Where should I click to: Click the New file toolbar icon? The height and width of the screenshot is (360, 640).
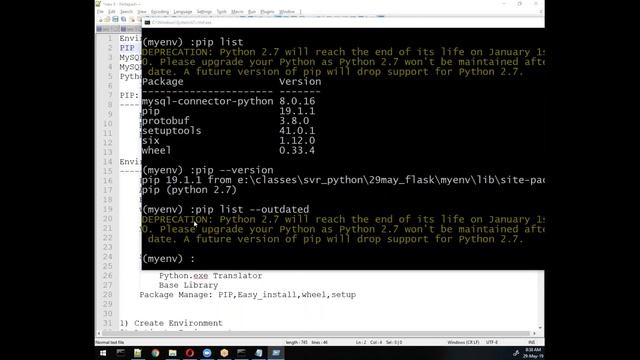point(100,20)
